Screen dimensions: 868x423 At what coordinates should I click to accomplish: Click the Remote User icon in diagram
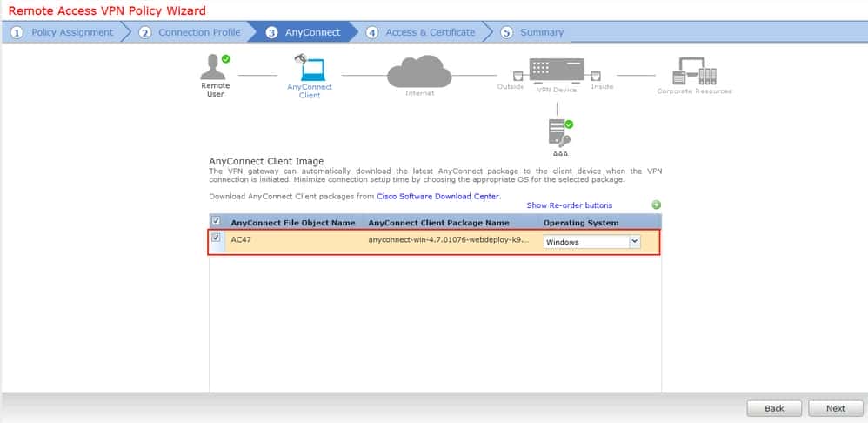click(214, 67)
